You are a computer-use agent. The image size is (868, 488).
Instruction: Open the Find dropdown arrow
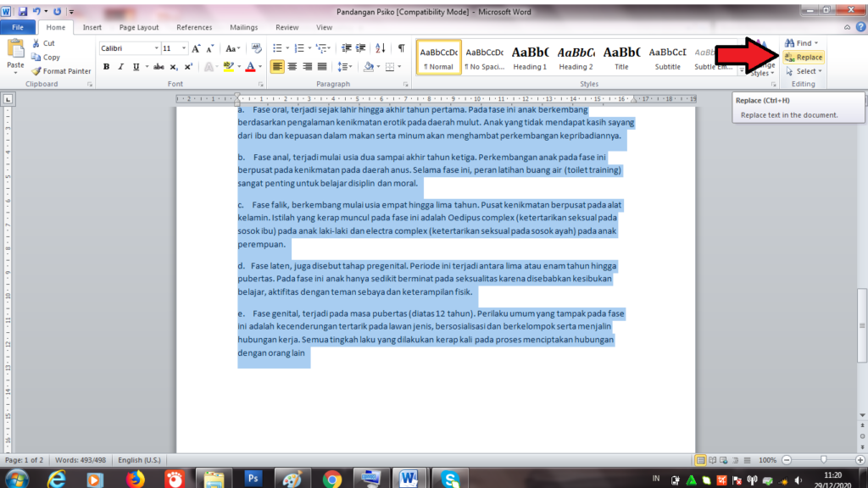tap(816, 43)
